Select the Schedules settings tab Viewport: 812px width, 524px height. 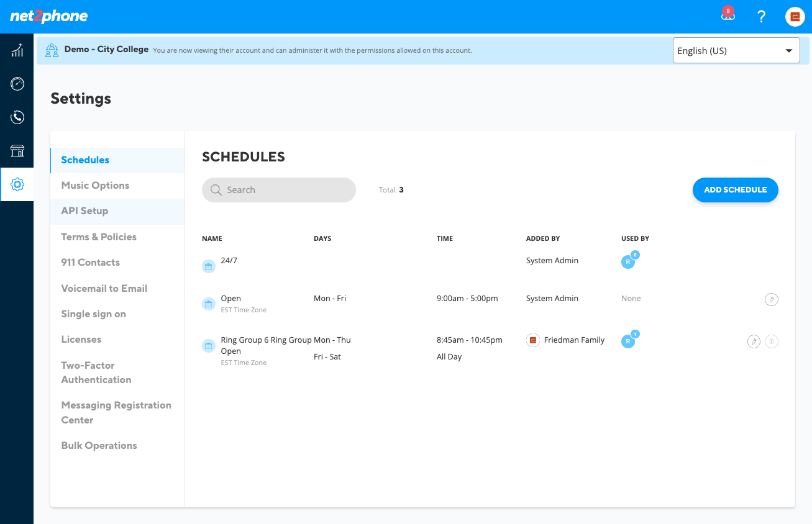[117, 160]
